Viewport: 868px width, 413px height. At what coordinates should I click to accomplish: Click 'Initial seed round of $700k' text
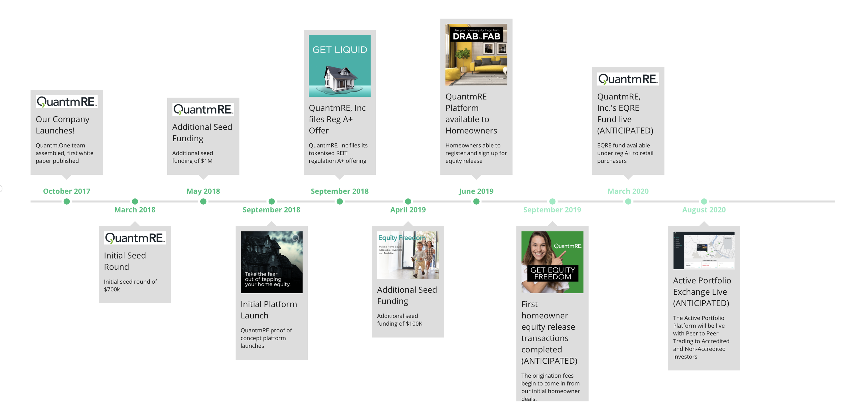point(130,285)
